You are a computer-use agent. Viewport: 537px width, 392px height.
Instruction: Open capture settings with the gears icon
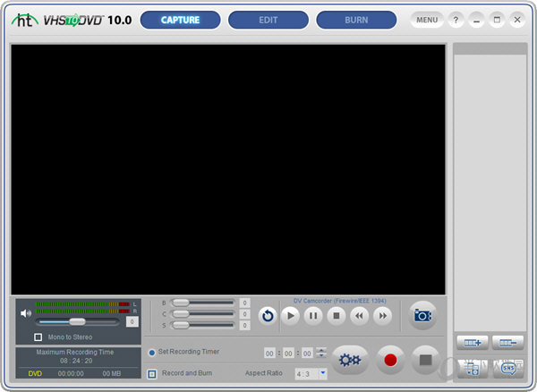pos(350,360)
